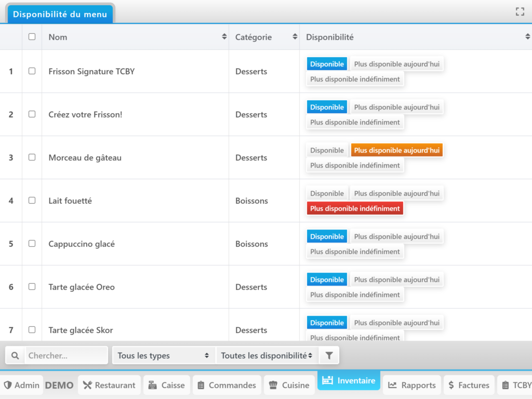532x399 pixels.
Task: Check the Frisson Signature TCBY row
Action: click(x=32, y=71)
